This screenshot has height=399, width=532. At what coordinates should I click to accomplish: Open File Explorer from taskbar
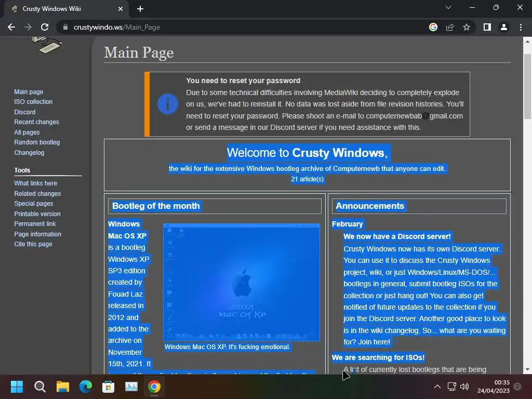click(x=63, y=387)
